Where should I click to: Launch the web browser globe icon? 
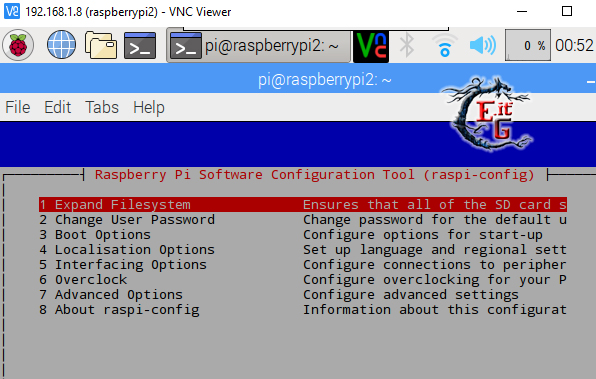click(x=61, y=45)
